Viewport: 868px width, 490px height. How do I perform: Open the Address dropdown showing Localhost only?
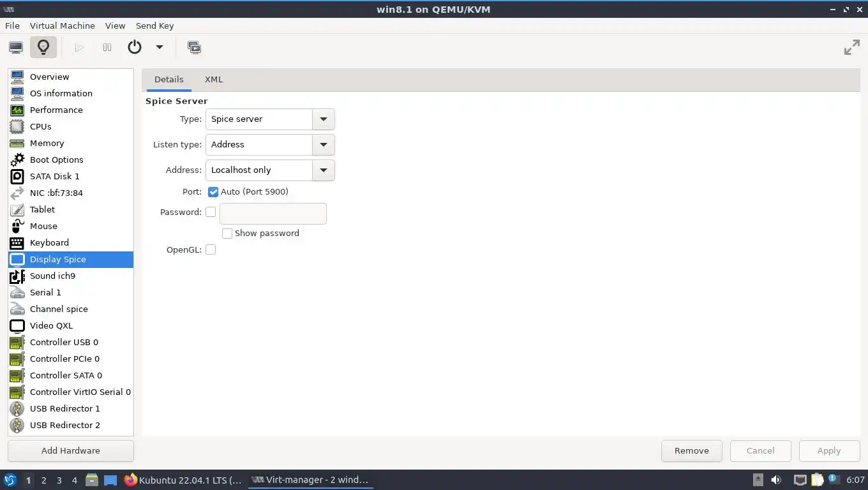pyautogui.click(x=270, y=170)
